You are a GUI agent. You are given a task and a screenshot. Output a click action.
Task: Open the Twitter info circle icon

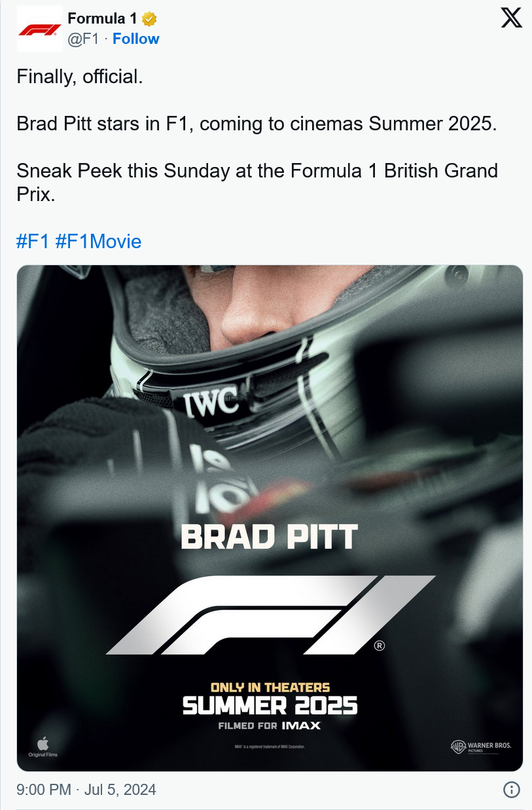[x=511, y=790]
